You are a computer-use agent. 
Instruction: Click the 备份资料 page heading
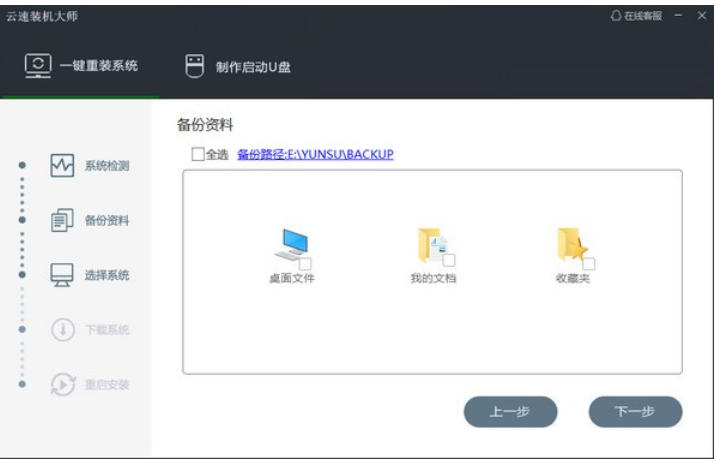tap(205, 125)
